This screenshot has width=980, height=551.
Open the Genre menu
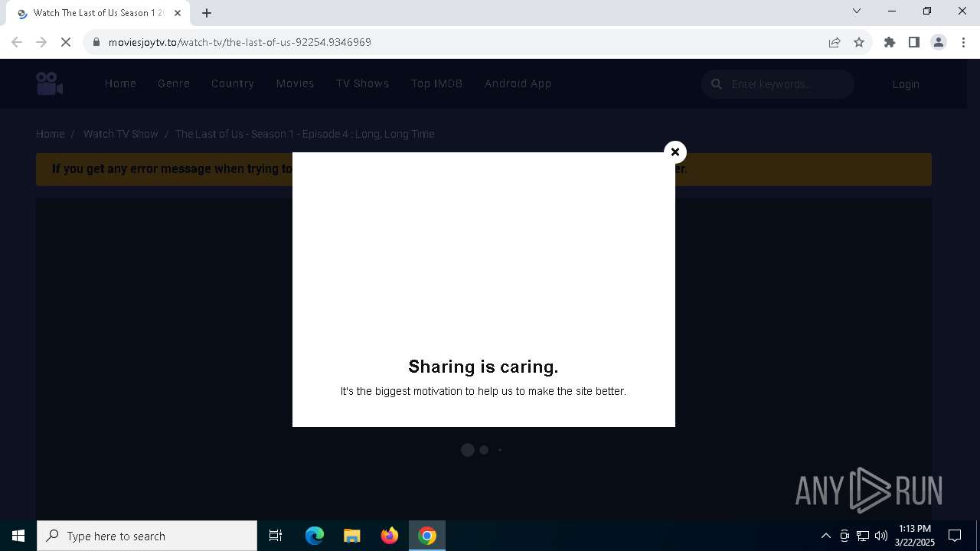[x=174, y=83]
